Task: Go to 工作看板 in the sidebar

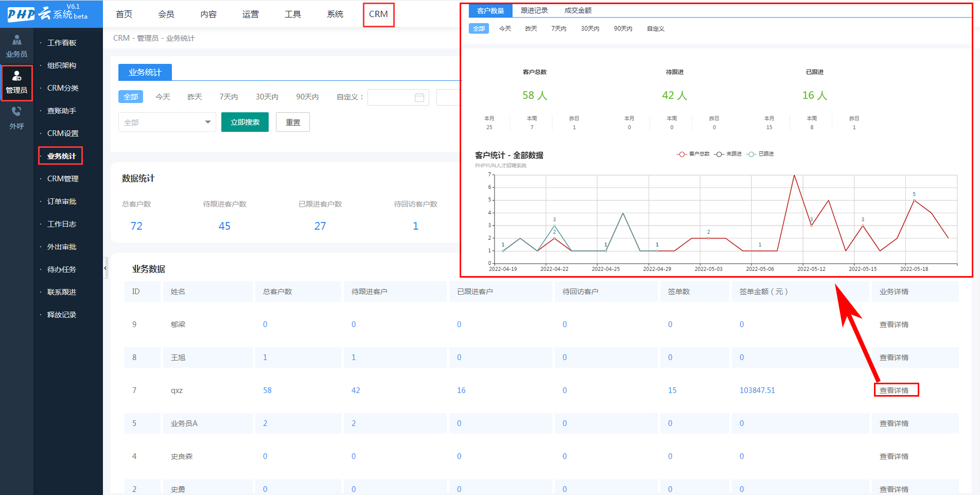Action: pyautogui.click(x=62, y=43)
